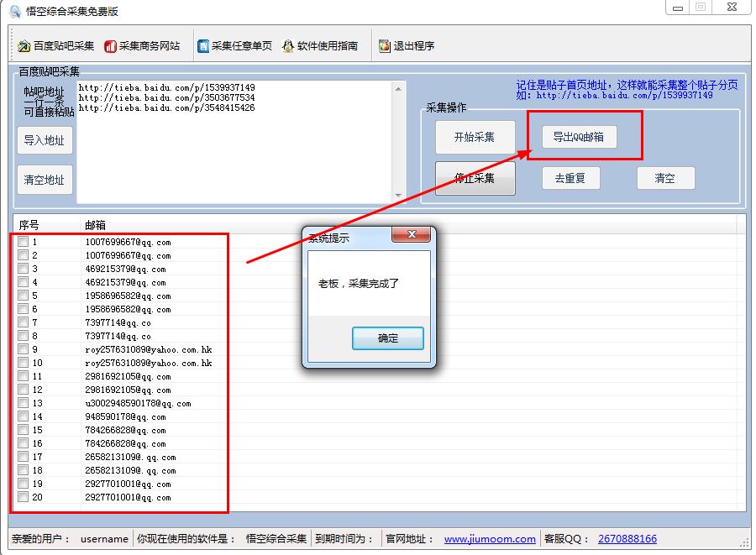The height and width of the screenshot is (555, 756).
Task: Click the 退出程序 exit icon
Action: [x=385, y=46]
